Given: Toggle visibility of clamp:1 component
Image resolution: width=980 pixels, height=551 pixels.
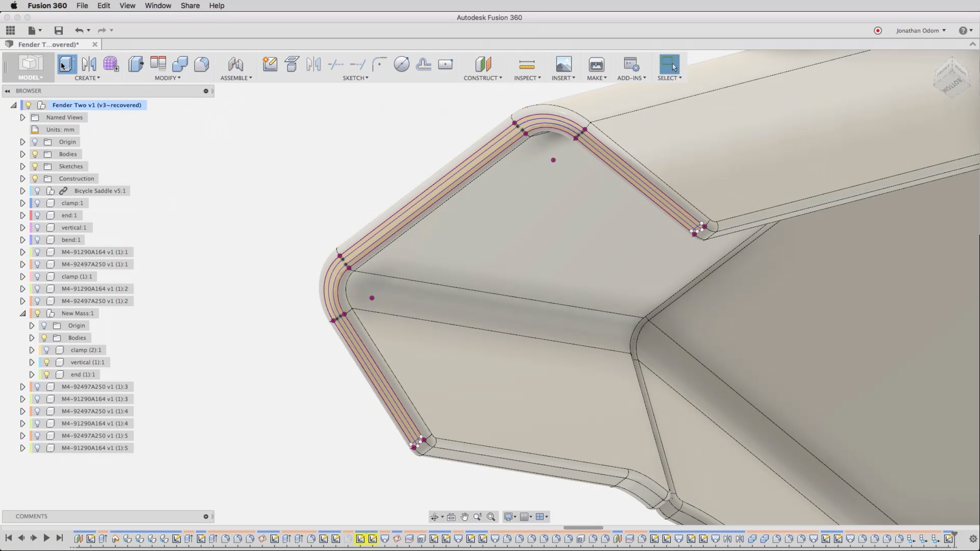Looking at the screenshot, I should (38, 203).
